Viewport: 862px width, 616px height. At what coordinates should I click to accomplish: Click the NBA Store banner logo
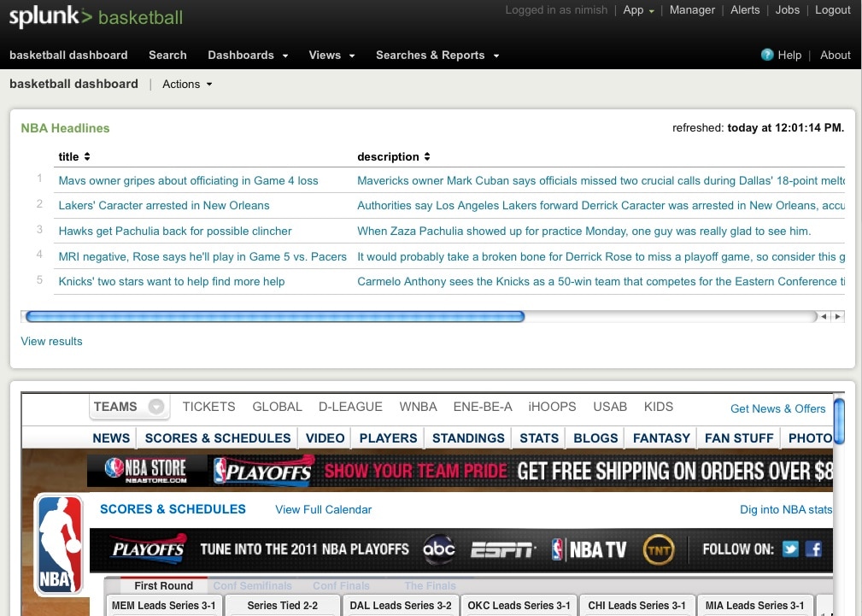[x=144, y=471]
